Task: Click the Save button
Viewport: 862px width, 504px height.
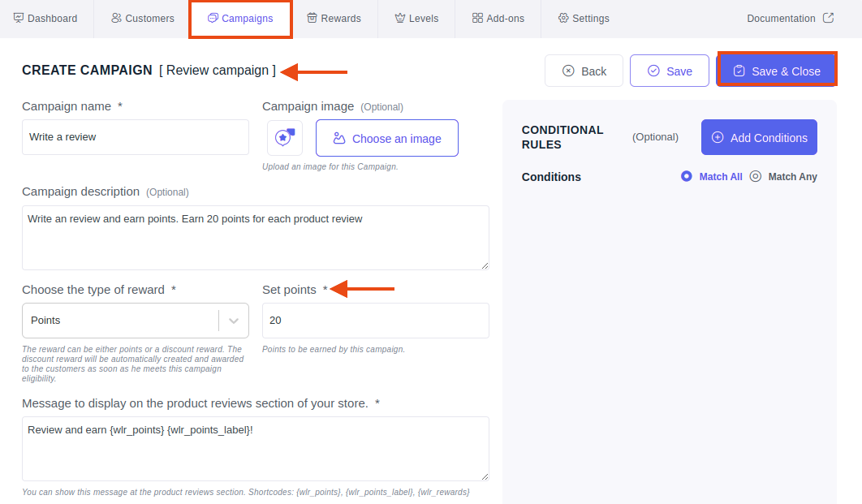Action: pyautogui.click(x=670, y=71)
